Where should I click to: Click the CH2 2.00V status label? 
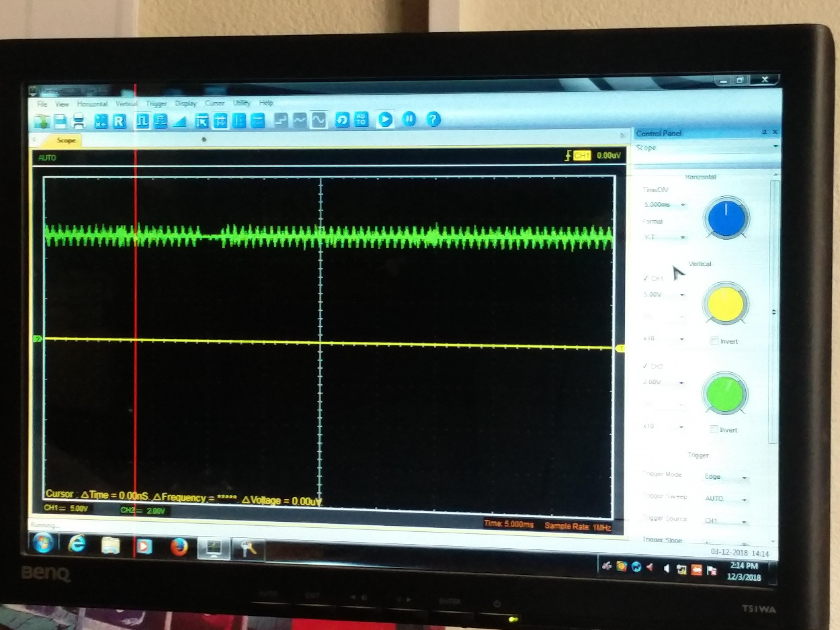coord(143,510)
